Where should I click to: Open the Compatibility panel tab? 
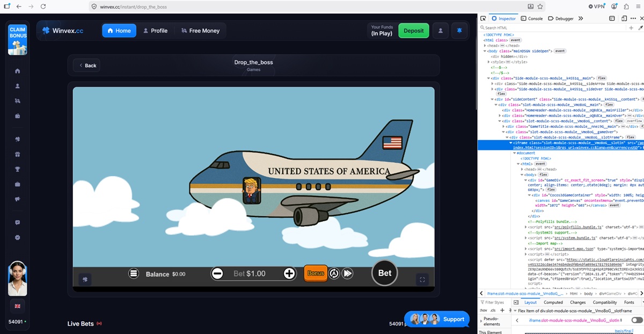click(605, 302)
